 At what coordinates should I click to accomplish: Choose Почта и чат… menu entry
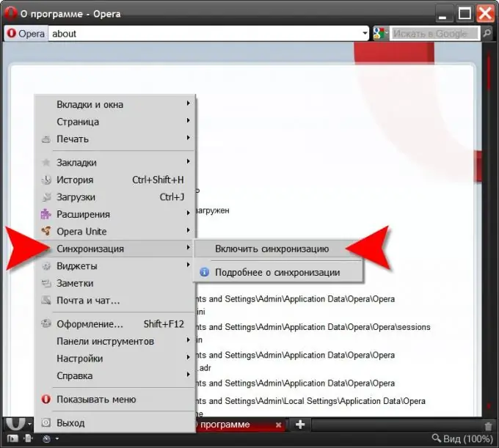[x=115, y=300]
